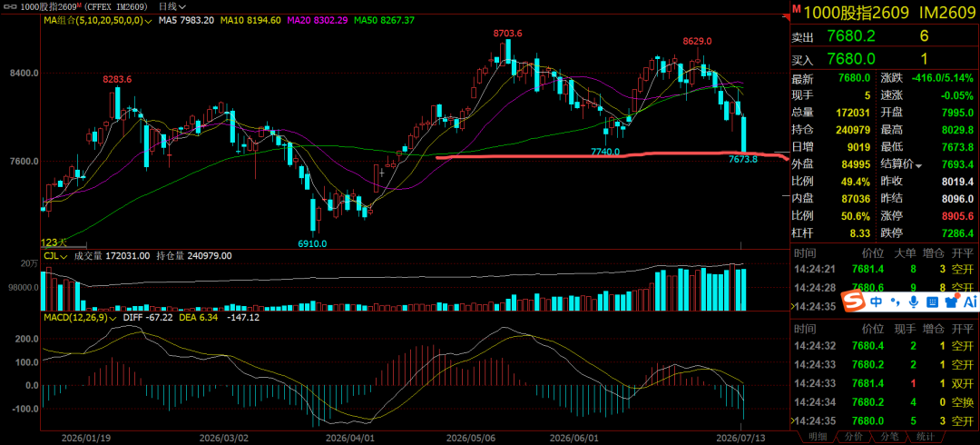Click the 内盘 value 87036
The height and width of the screenshot is (445, 980).
[x=857, y=199]
